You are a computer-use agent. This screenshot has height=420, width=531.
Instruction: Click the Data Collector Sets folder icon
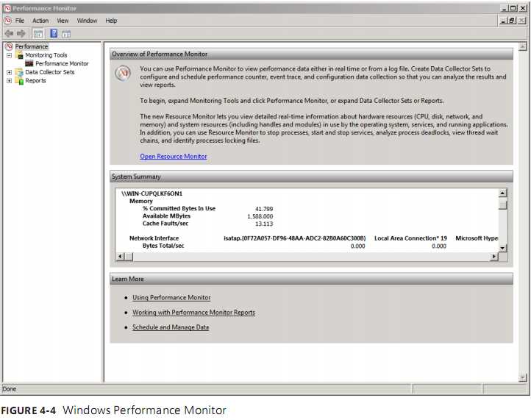[x=19, y=72]
